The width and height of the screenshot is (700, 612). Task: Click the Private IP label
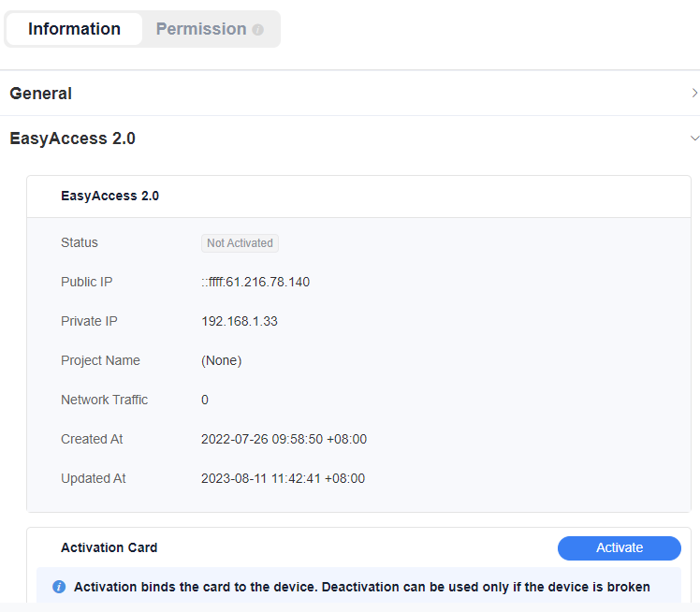pyautogui.click(x=89, y=321)
